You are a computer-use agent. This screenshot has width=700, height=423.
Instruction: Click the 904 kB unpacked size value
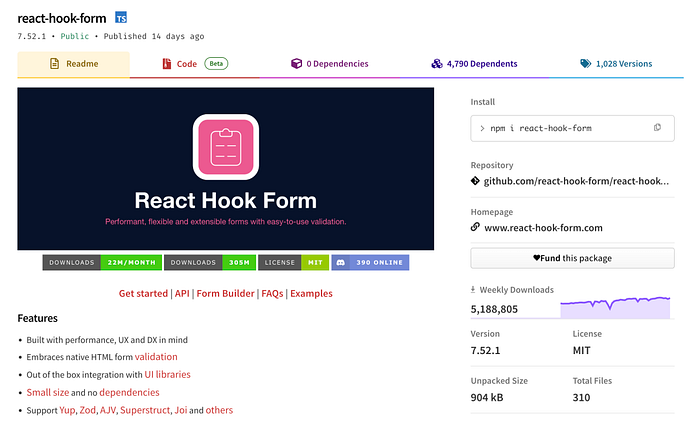(x=487, y=398)
